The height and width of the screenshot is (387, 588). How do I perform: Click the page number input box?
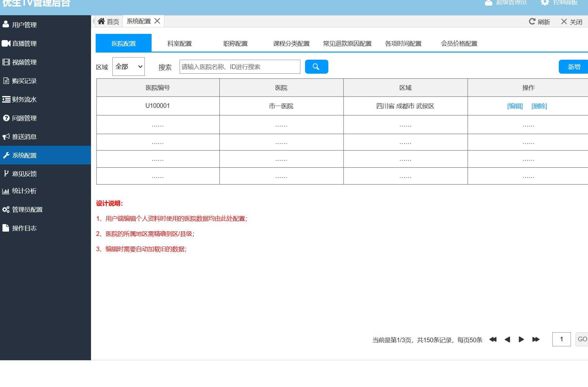coord(561,339)
